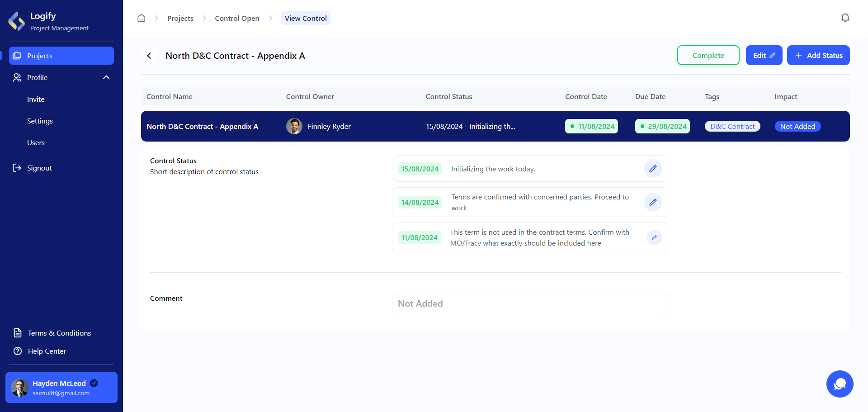Click the Control Status column header
This screenshot has height=412, width=868.
coord(449,96)
